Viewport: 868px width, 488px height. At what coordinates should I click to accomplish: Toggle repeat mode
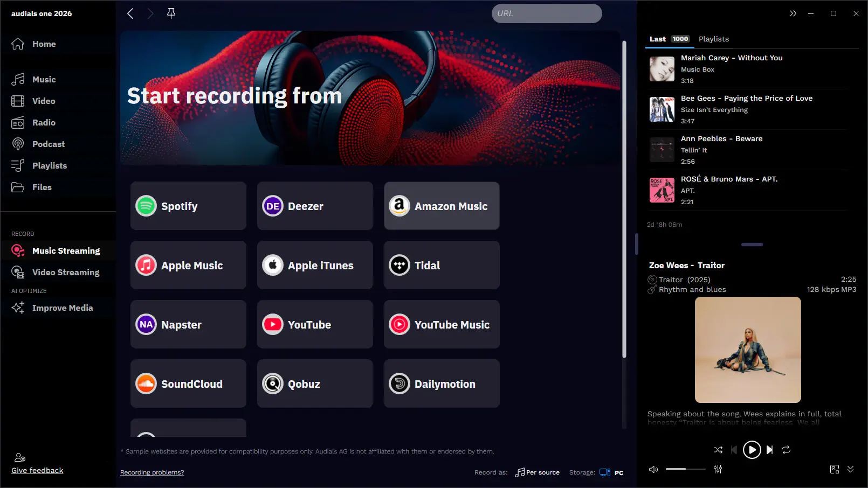click(x=786, y=450)
